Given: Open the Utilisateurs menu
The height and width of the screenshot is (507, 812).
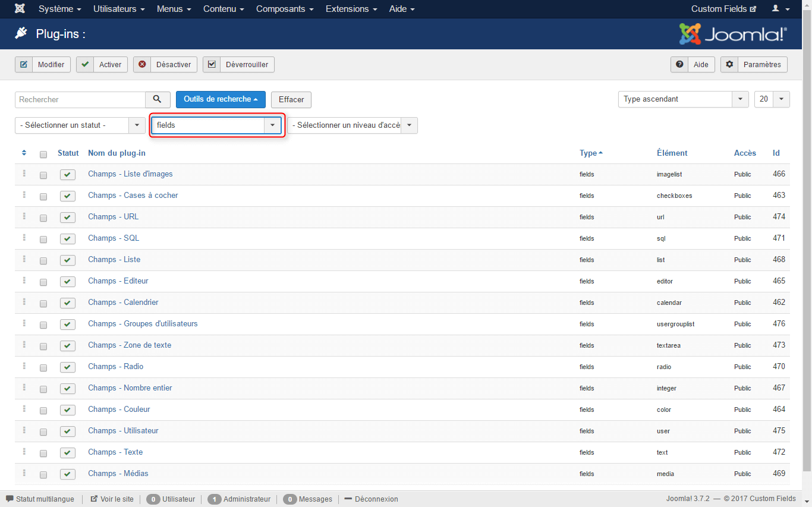Looking at the screenshot, I should (x=119, y=9).
